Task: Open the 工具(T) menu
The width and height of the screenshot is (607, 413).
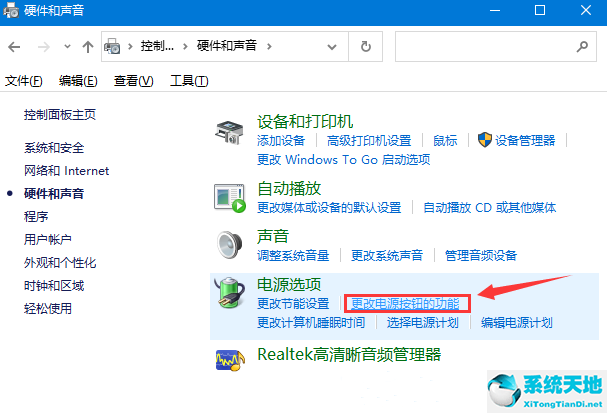Action: tap(189, 81)
